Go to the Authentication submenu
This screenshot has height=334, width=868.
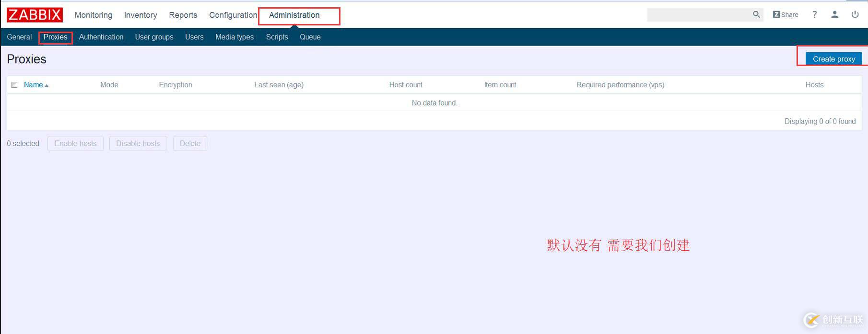click(101, 37)
